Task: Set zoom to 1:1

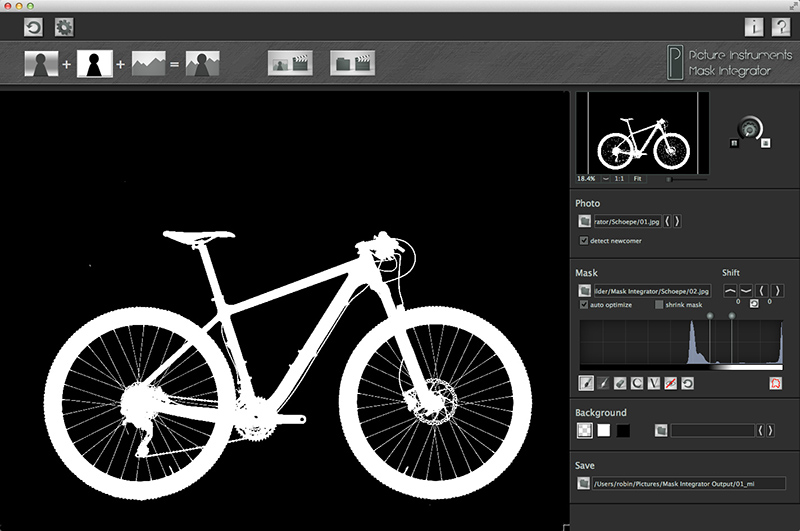Action: click(619, 178)
